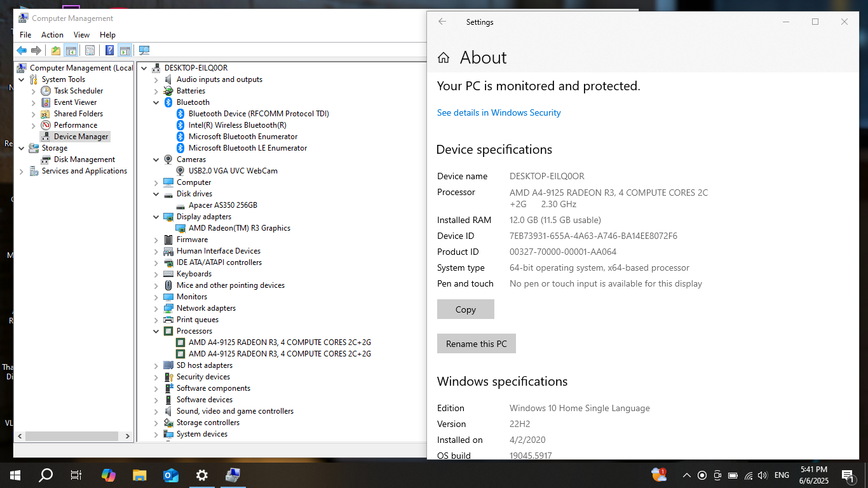Click the console tree horizontal scrollbar left arrow
The image size is (868, 488).
click(x=19, y=437)
